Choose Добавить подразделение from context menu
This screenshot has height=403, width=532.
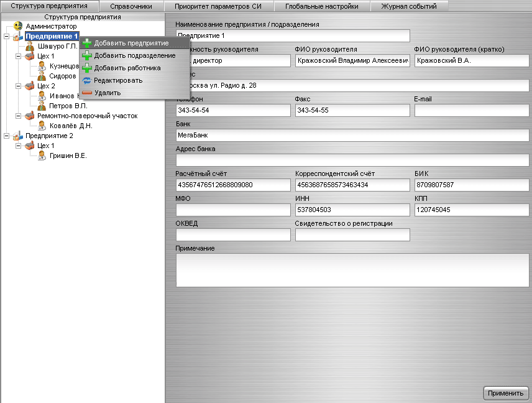pos(135,56)
